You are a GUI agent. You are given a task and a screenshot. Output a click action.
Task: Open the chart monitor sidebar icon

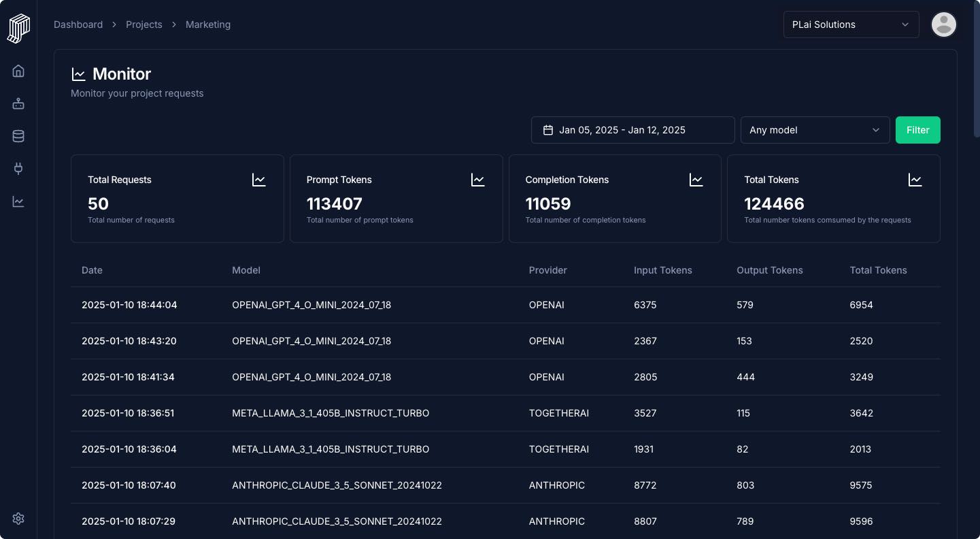[18, 201]
